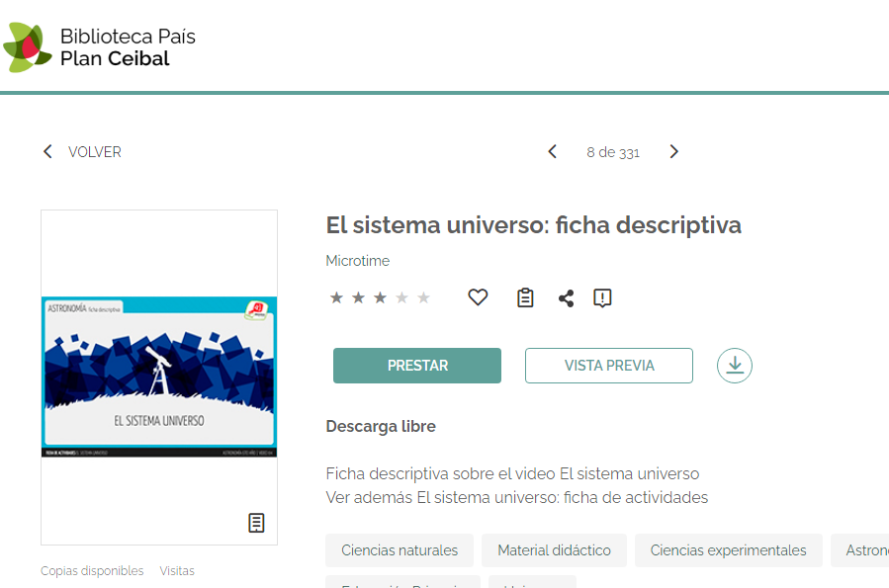Open the VISTA PREVIA preview button
The width and height of the screenshot is (889, 588).
point(609,366)
